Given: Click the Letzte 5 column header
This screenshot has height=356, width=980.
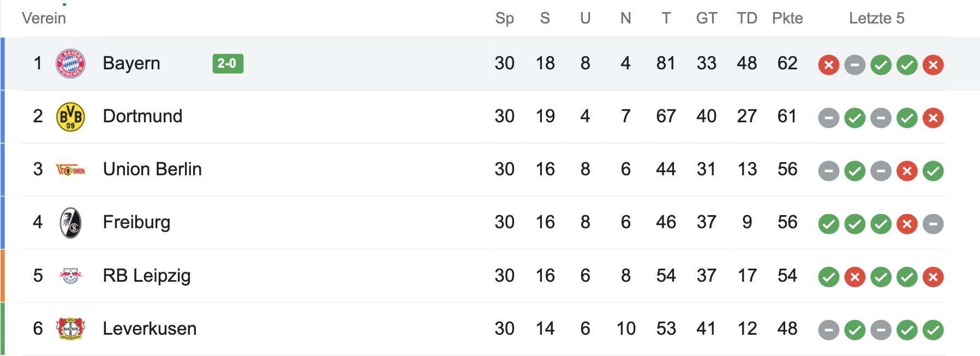Looking at the screenshot, I should coord(876,18).
